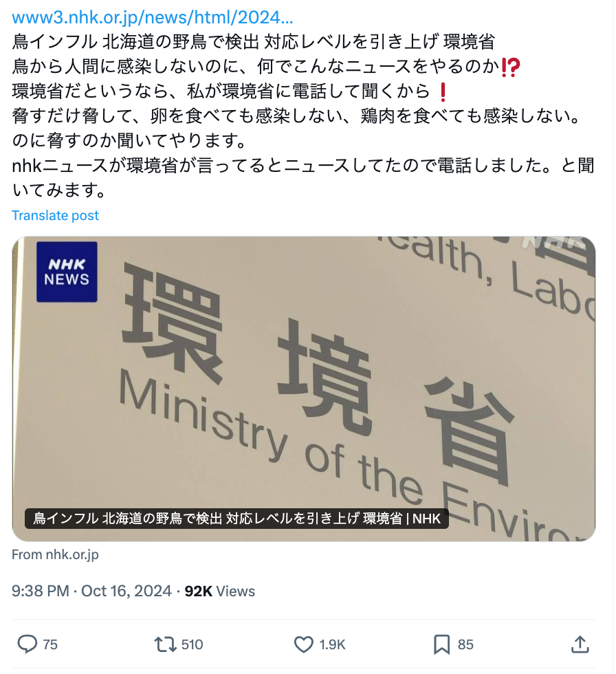The width and height of the screenshot is (616, 674).
Task: Click the red exclamation-question mark emoji
Action: [511, 67]
